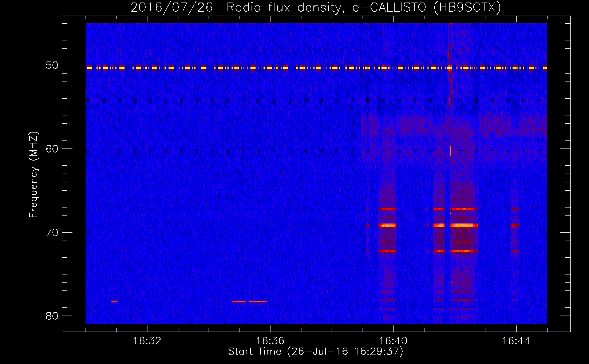Click the 60 frequency tick label
The height and width of the screenshot is (364, 589).
point(52,149)
